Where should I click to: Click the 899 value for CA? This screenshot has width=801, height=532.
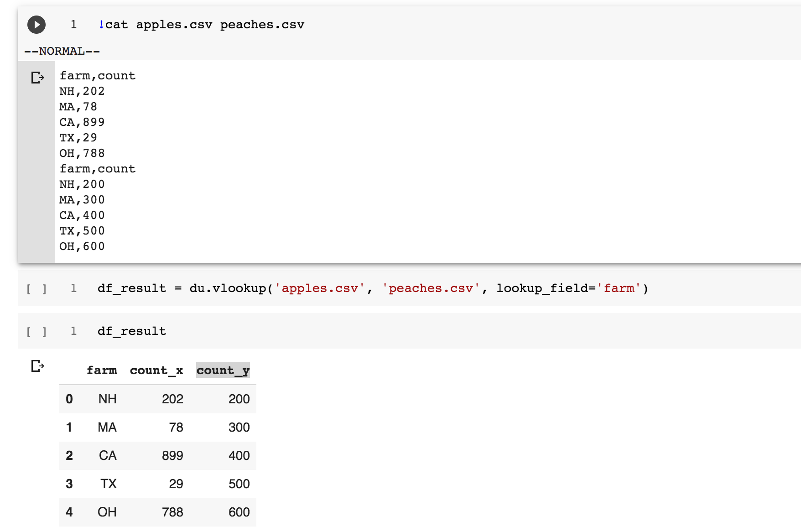pyautogui.click(x=172, y=456)
